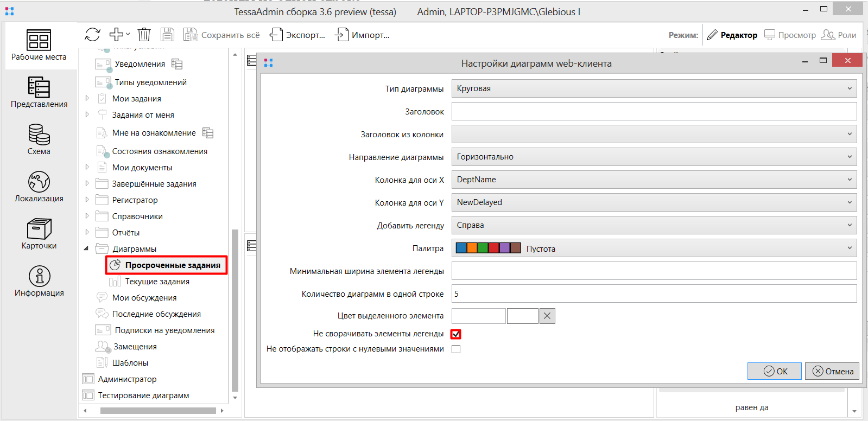868x421 pixels.
Task: Collapse the Диаграммы tree folder
Action: (86, 248)
